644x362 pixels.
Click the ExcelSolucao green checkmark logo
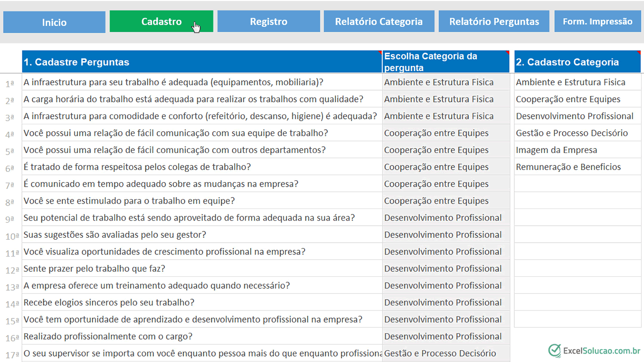click(x=555, y=351)
